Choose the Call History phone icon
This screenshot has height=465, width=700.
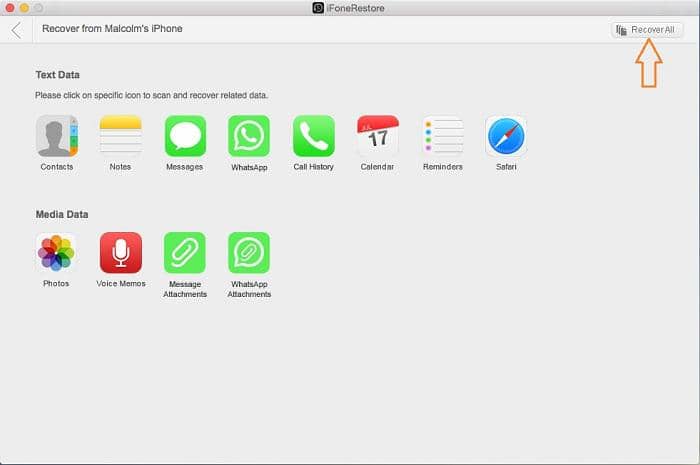click(x=314, y=136)
